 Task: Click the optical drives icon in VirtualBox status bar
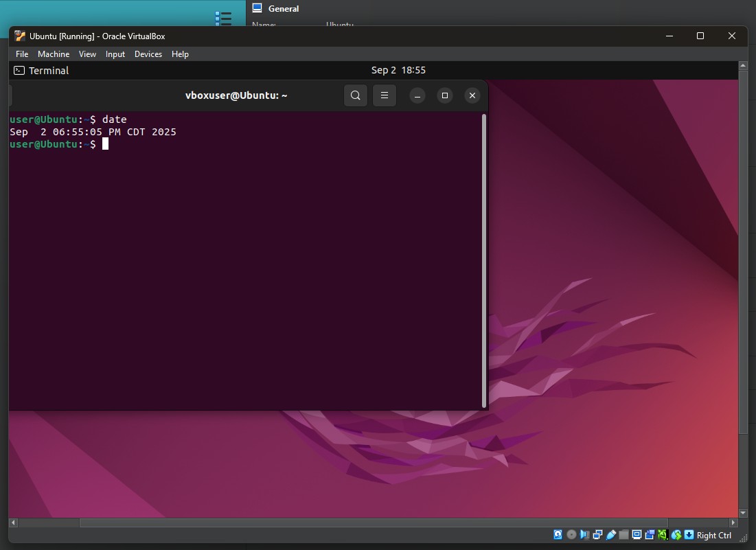coord(571,534)
